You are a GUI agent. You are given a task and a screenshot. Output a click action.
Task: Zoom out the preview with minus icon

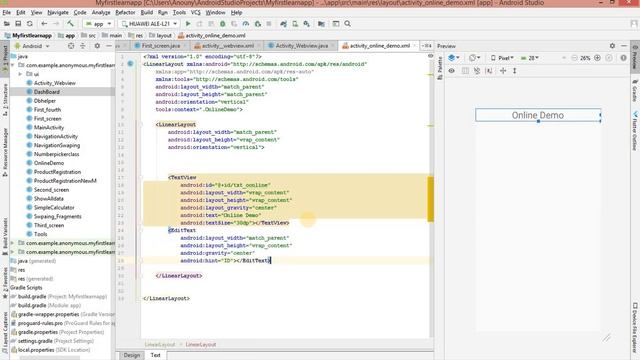(574, 58)
